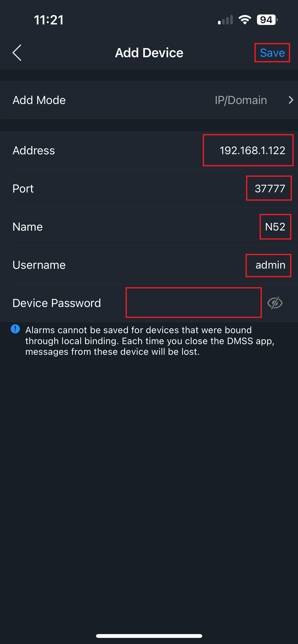Tap the Add Device page title
The height and width of the screenshot is (644, 298).
pos(149,53)
